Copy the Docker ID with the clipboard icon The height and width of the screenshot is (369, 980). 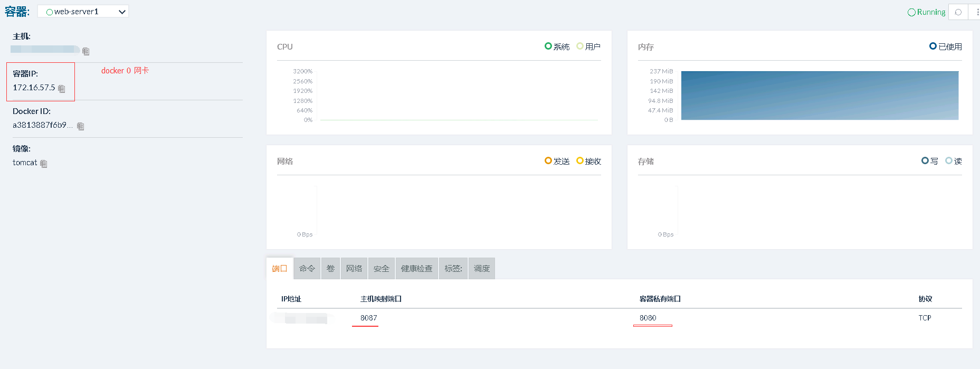point(80,126)
